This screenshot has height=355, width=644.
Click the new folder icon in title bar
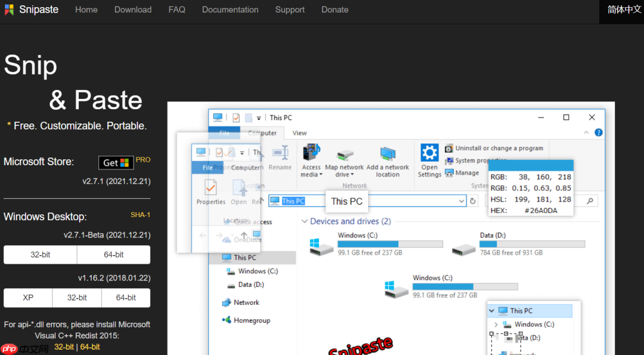249,118
